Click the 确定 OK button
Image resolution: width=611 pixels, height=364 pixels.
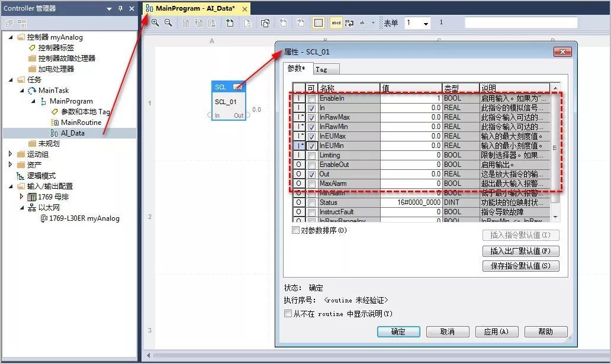point(398,331)
